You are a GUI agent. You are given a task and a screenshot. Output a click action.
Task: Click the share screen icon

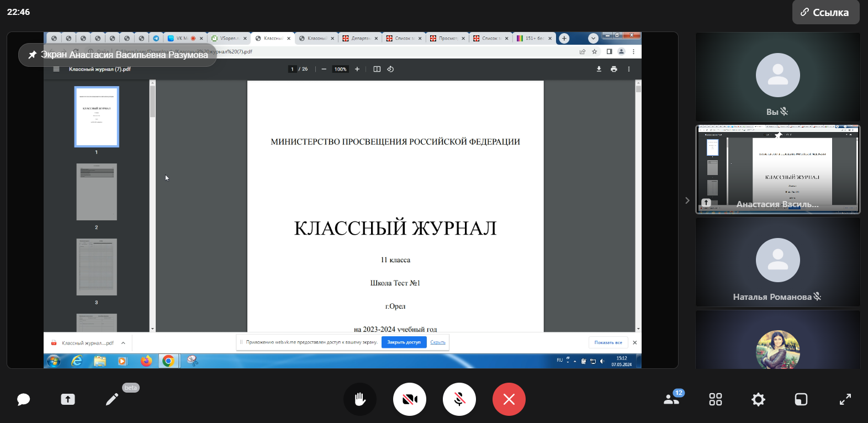(68, 399)
